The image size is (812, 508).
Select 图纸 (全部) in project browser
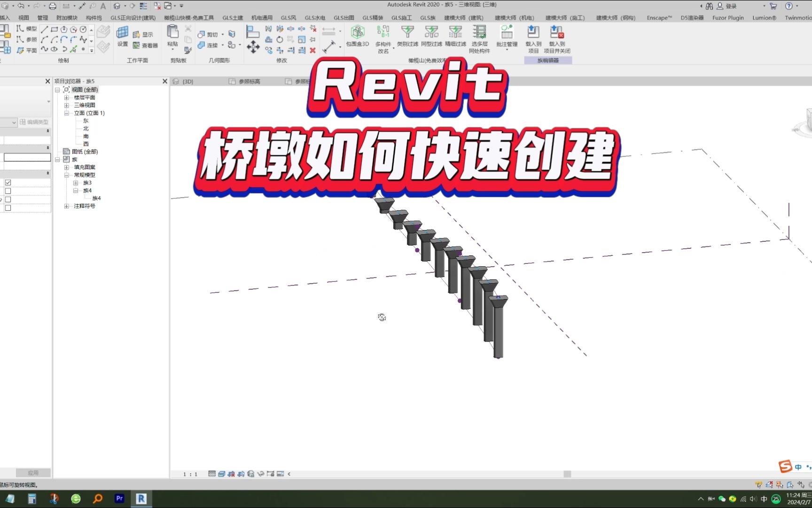coord(85,151)
